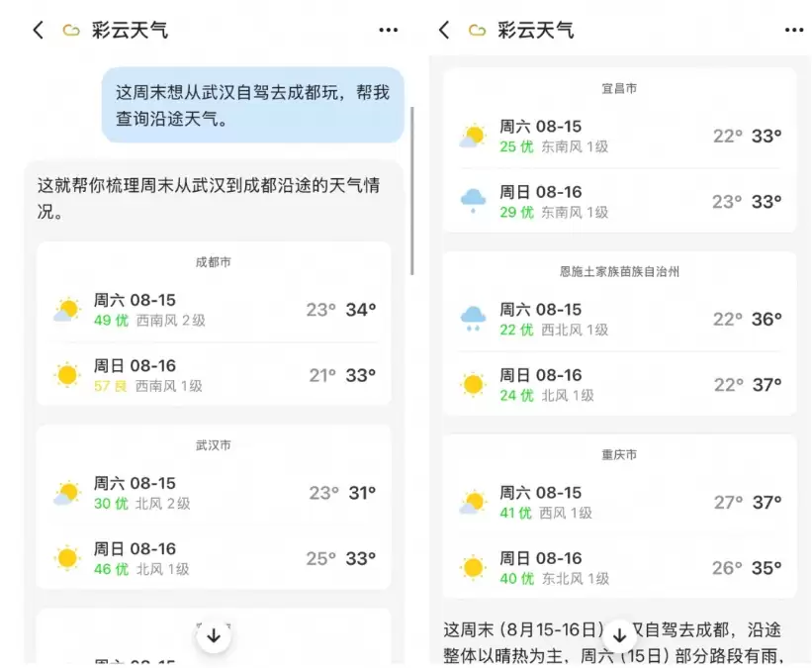Click the left chat scrollbar
The height and width of the screenshot is (668, 812).
click(412, 191)
